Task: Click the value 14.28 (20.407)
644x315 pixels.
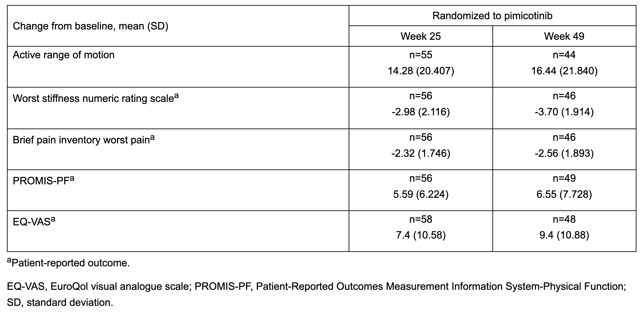Action: (x=421, y=71)
